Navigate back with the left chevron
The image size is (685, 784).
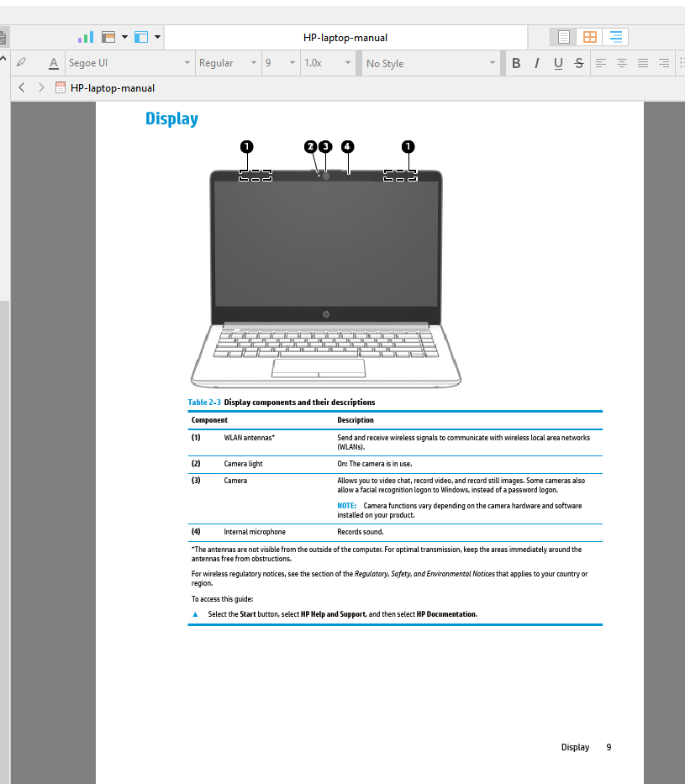22,87
